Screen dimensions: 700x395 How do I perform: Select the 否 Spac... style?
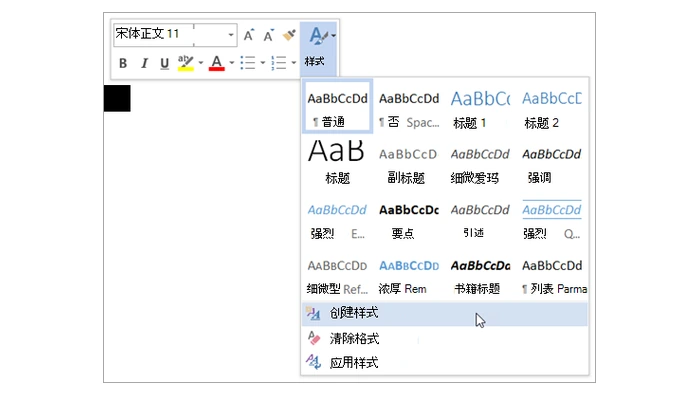[x=409, y=108]
